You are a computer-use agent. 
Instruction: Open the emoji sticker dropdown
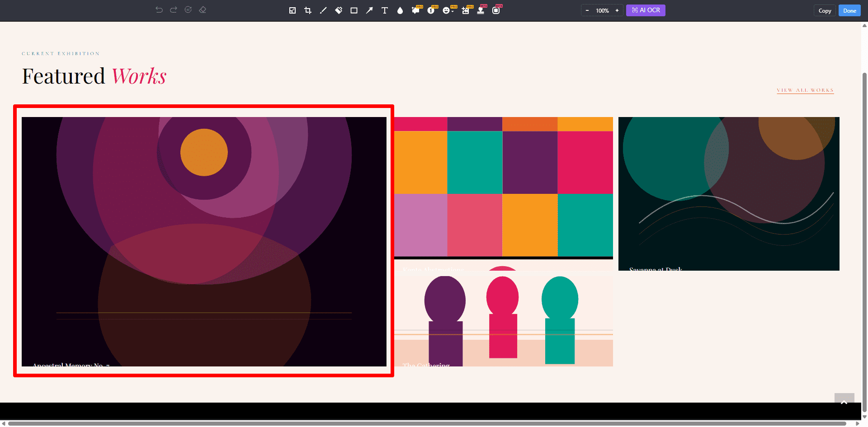pos(448,10)
